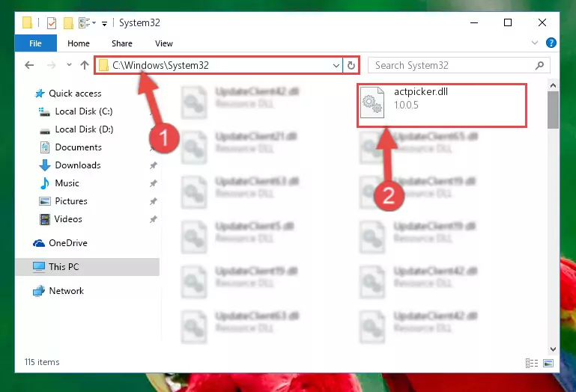576x392 pixels.
Task: Switch to large icons view in status bar
Action: click(x=548, y=363)
